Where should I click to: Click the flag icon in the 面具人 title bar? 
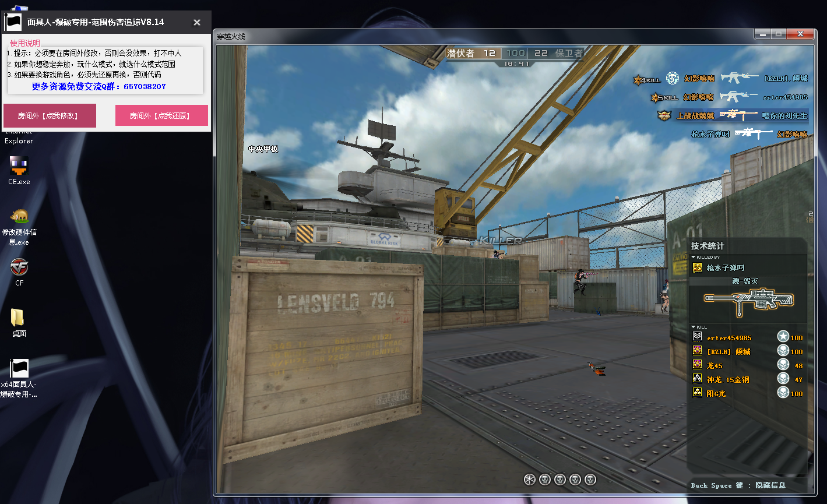(13, 23)
